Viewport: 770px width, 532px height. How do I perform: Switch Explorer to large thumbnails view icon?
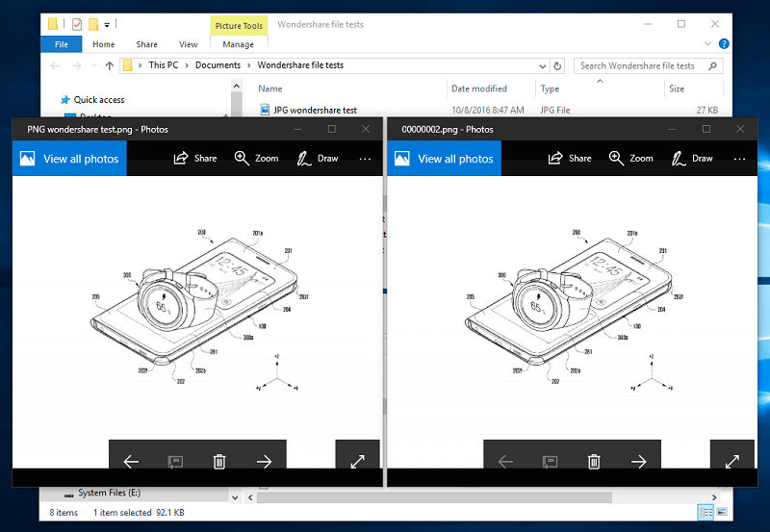[722, 513]
